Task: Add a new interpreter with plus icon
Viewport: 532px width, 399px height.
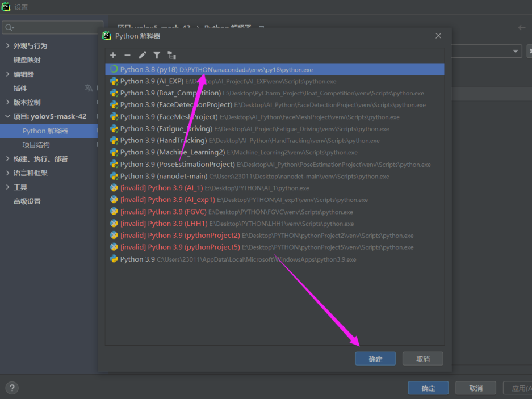Action: (113, 55)
